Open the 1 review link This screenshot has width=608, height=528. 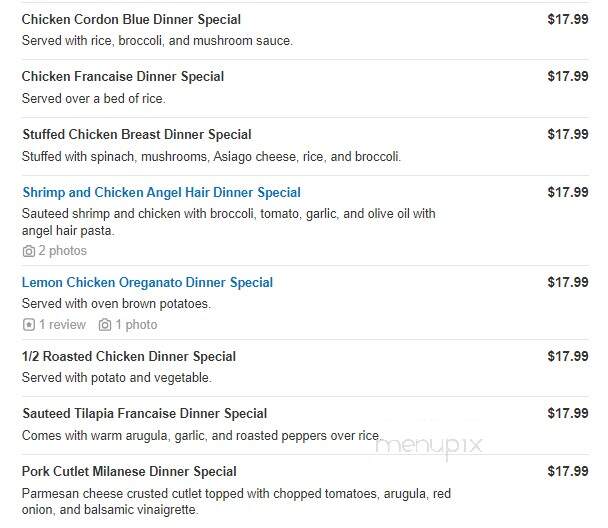[55, 324]
